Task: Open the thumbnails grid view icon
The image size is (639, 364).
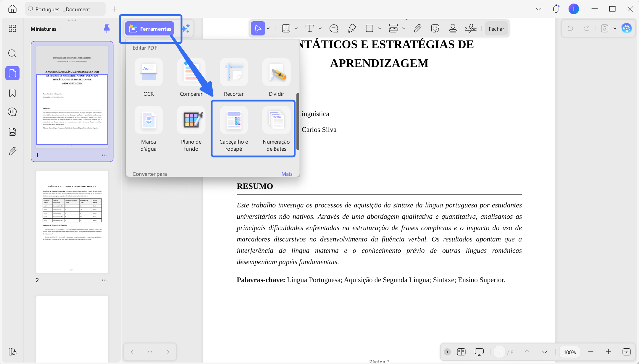Action: pyautogui.click(x=12, y=28)
